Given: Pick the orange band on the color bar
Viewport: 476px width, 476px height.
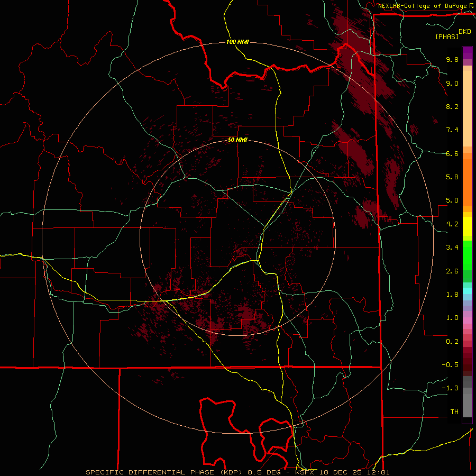Looking at the screenshot, I should pyautogui.click(x=467, y=182).
